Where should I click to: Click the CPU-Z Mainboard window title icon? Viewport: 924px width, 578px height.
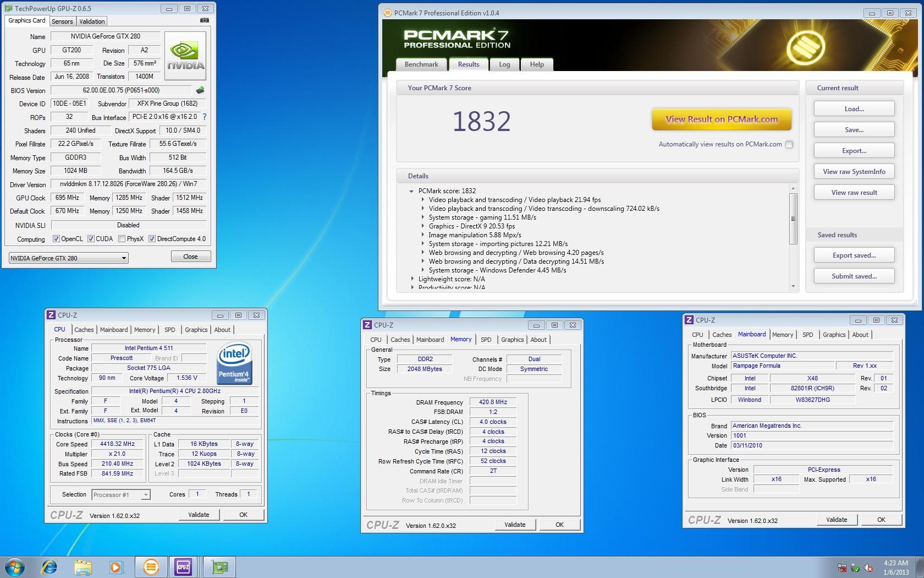(x=690, y=320)
